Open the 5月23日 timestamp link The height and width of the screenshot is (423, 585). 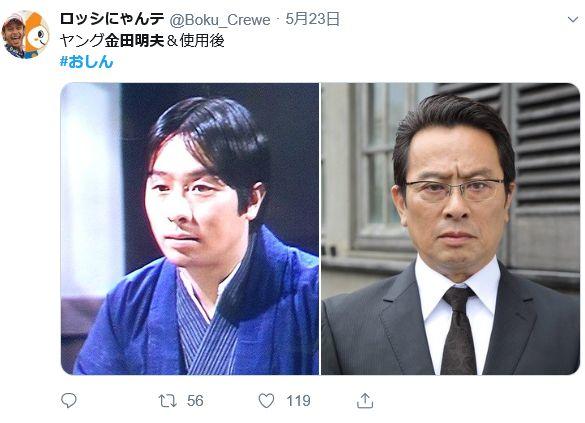point(313,19)
